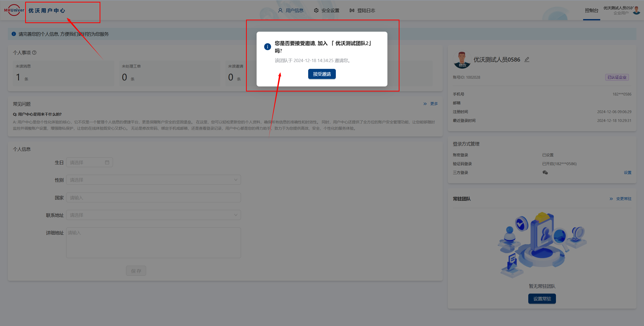Viewport: 644px width, 326px height.
Task: Click the WeChat icon in 三方登录 row
Action: click(x=545, y=172)
